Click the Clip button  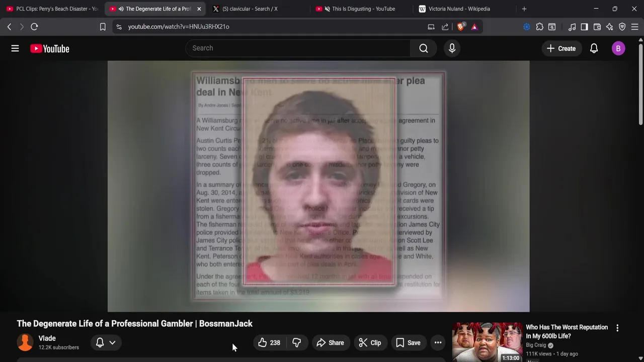(370, 343)
